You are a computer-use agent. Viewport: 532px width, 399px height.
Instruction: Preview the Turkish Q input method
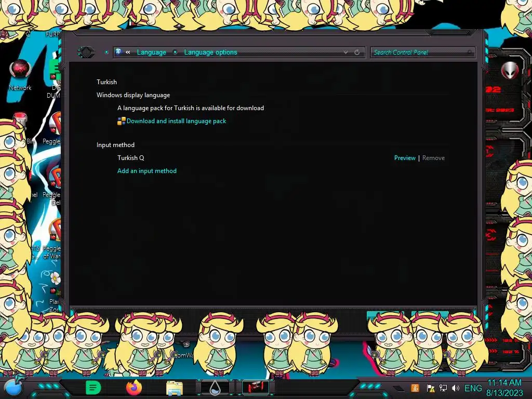tap(404, 158)
